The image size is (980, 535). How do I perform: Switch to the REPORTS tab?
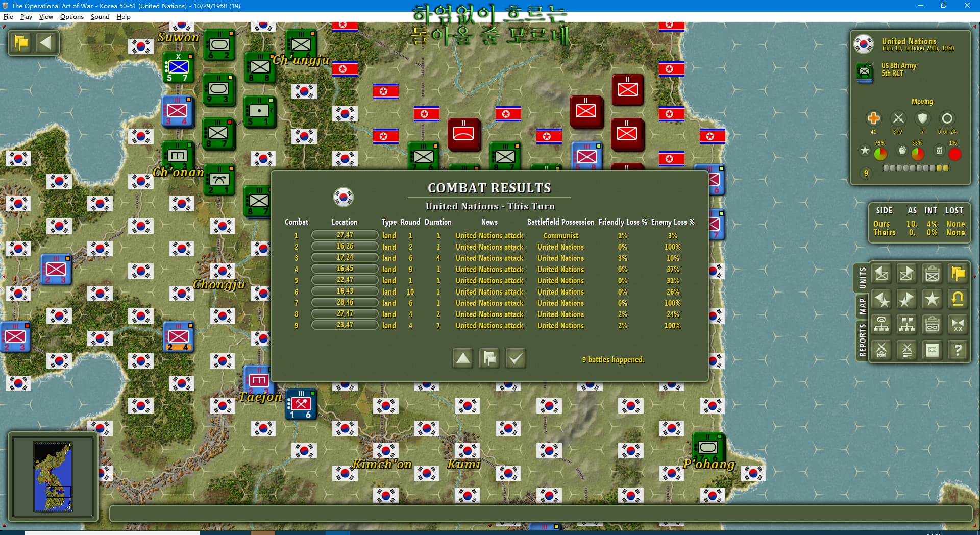[862, 341]
